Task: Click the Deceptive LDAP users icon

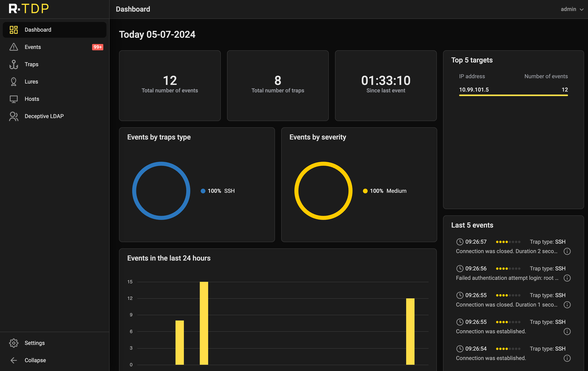Action: 14,116
